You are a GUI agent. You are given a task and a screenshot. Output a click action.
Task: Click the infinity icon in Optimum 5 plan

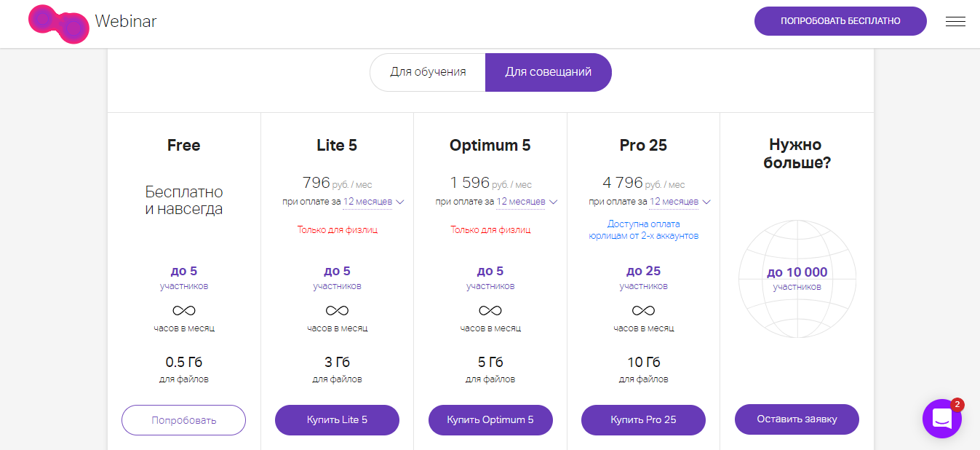point(490,311)
